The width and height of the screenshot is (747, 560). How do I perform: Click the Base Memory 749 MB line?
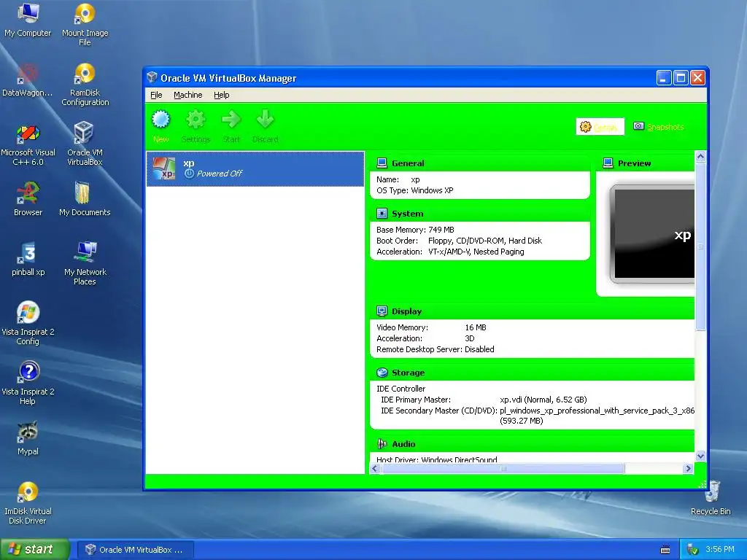[415, 230]
